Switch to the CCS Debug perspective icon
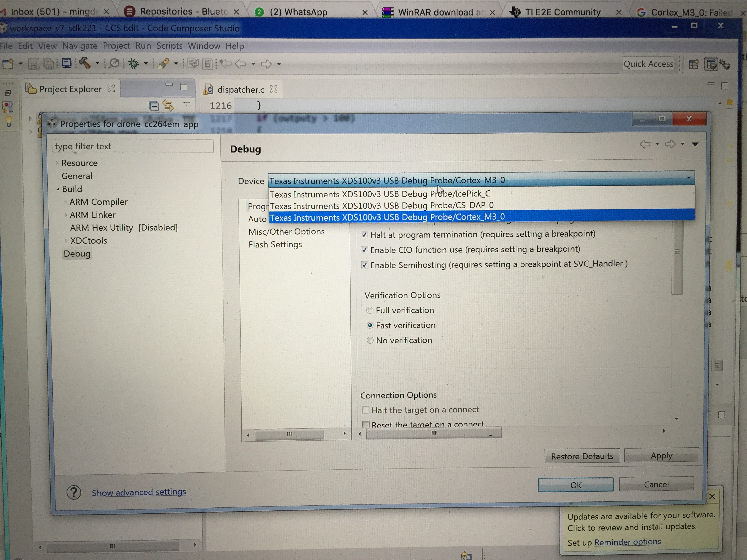Image resolution: width=747 pixels, height=560 pixels. (x=725, y=64)
